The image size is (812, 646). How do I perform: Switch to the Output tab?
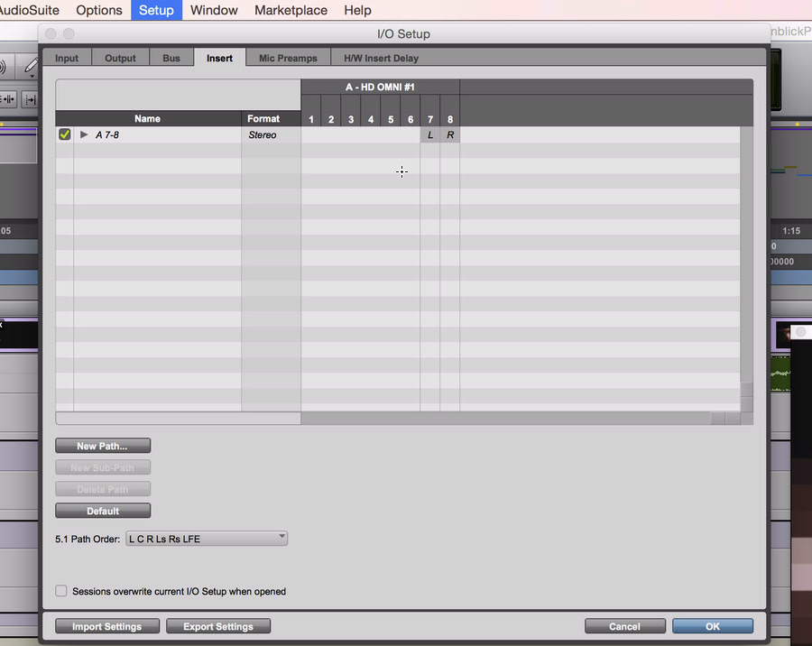click(x=120, y=59)
